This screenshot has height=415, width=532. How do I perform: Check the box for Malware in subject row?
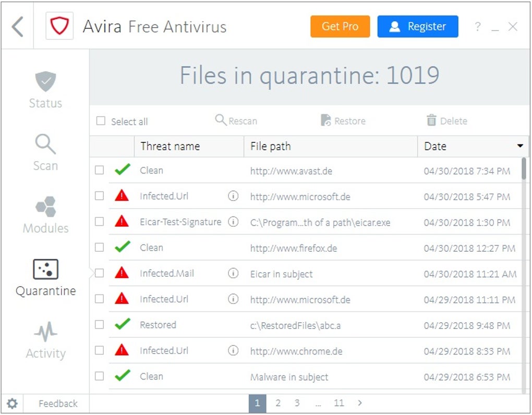click(100, 376)
